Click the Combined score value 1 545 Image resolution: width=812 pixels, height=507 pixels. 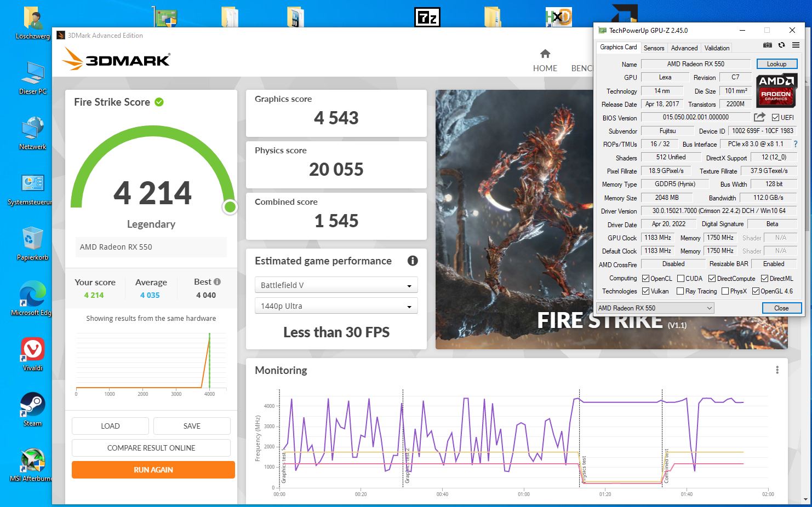tap(336, 221)
